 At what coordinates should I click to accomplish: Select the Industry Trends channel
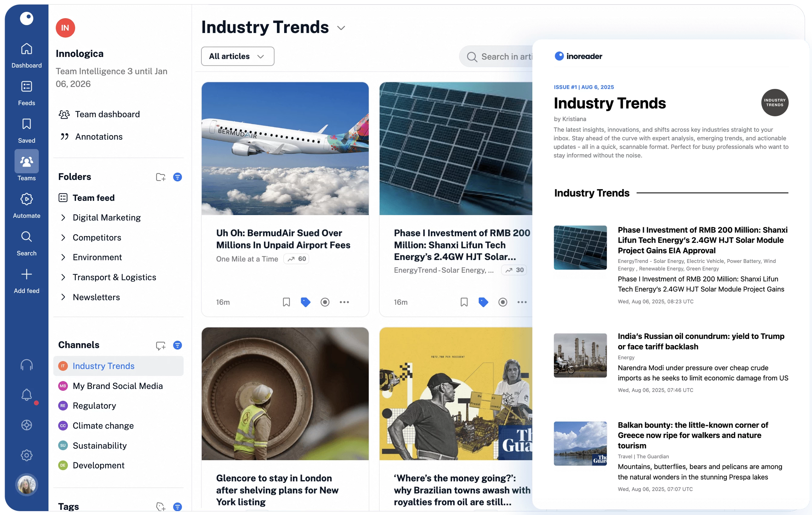118,366
